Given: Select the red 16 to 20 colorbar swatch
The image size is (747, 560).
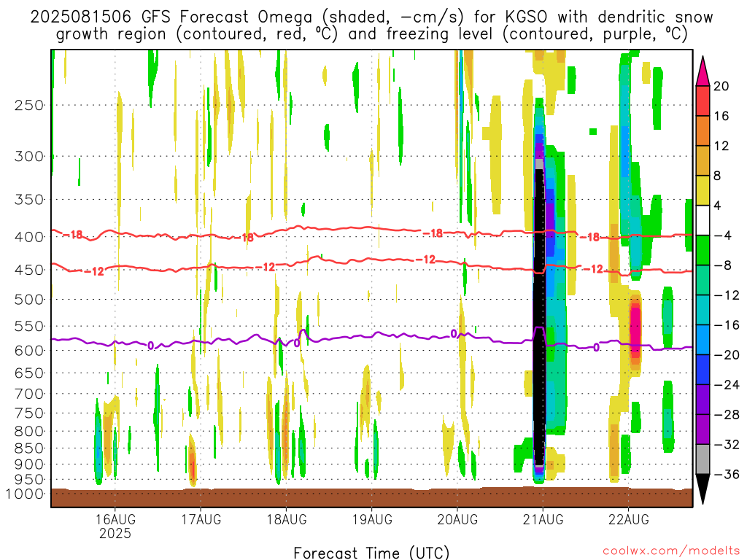Looking at the screenshot, I should click(x=703, y=101).
